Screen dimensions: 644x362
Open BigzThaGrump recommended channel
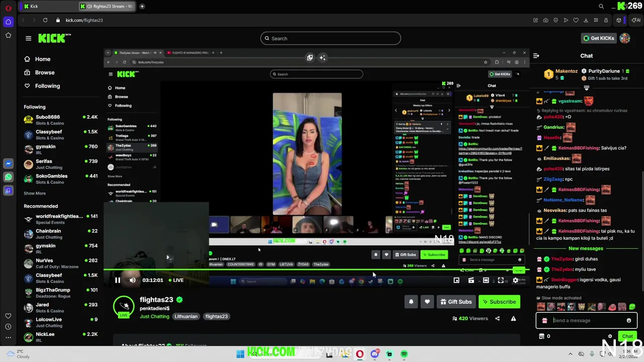coord(60,293)
